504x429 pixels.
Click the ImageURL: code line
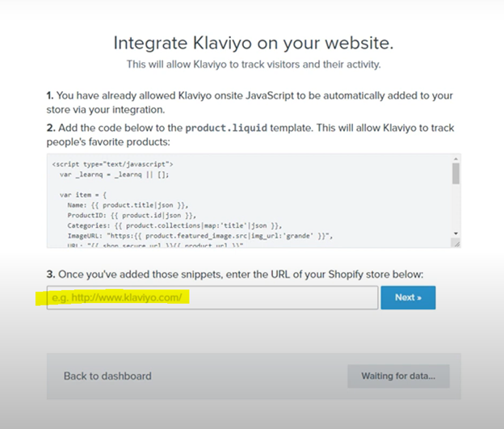[x=200, y=236]
